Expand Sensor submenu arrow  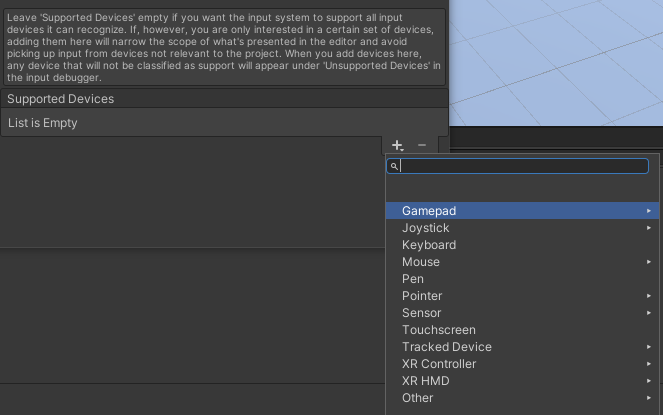point(649,313)
